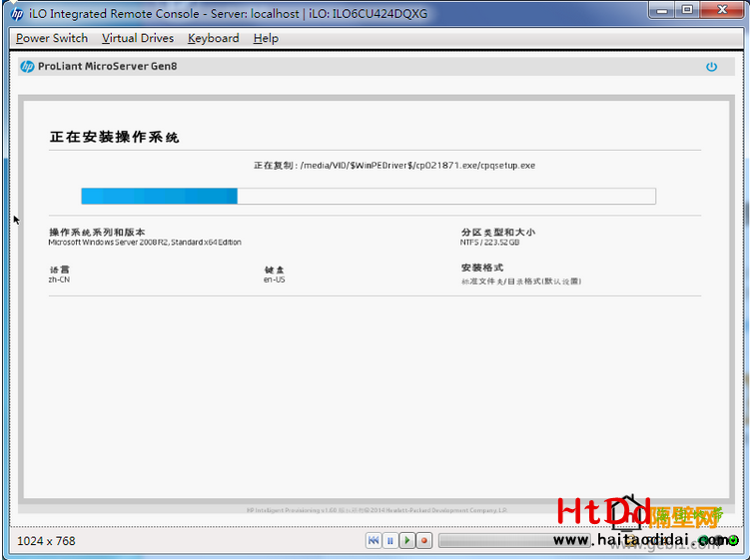Click the HP Intelligent Provisioning footer text
750x560 pixels.
pyautogui.click(x=376, y=510)
